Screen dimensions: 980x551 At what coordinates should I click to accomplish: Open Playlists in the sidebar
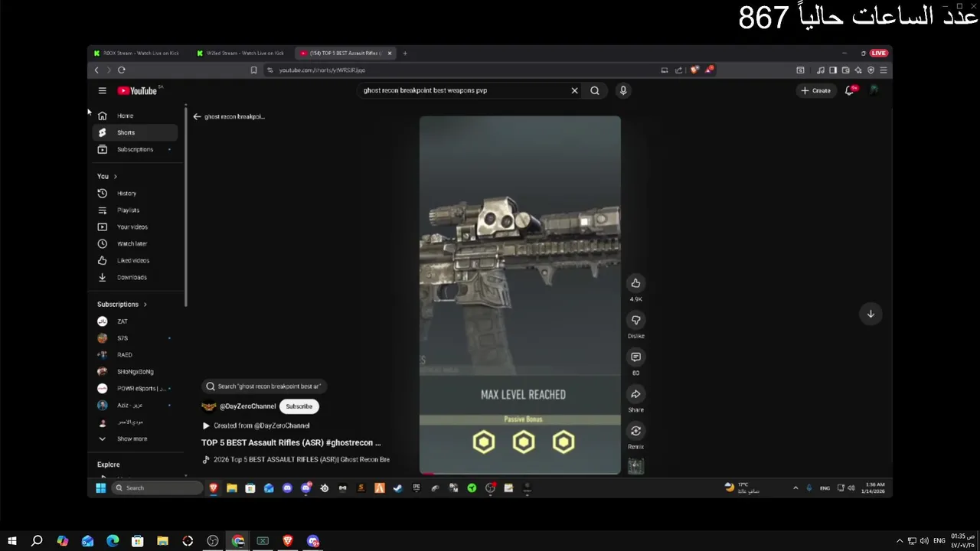pyautogui.click(x=135, y=210)
